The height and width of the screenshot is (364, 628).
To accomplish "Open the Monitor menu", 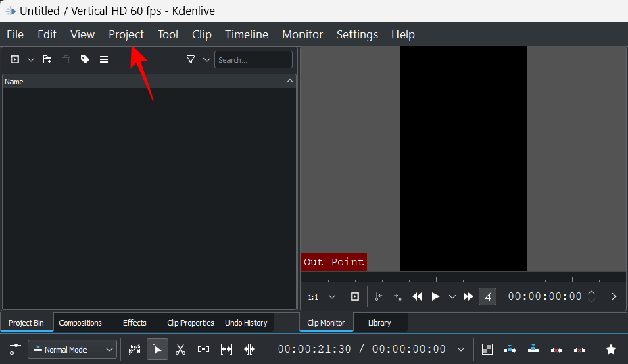I will click(x=302, y=35).
